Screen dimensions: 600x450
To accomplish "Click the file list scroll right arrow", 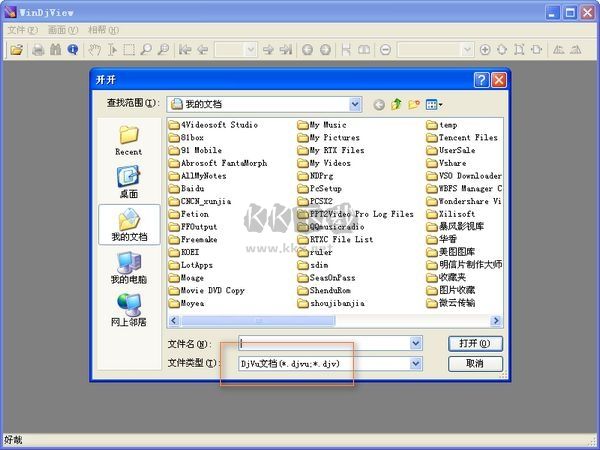I will click(x=496, y=320).
